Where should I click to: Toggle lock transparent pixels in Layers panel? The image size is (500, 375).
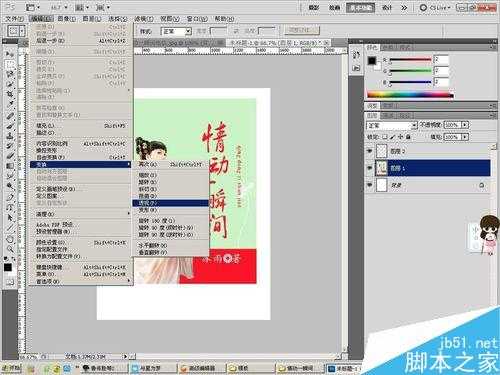(385, 137)
